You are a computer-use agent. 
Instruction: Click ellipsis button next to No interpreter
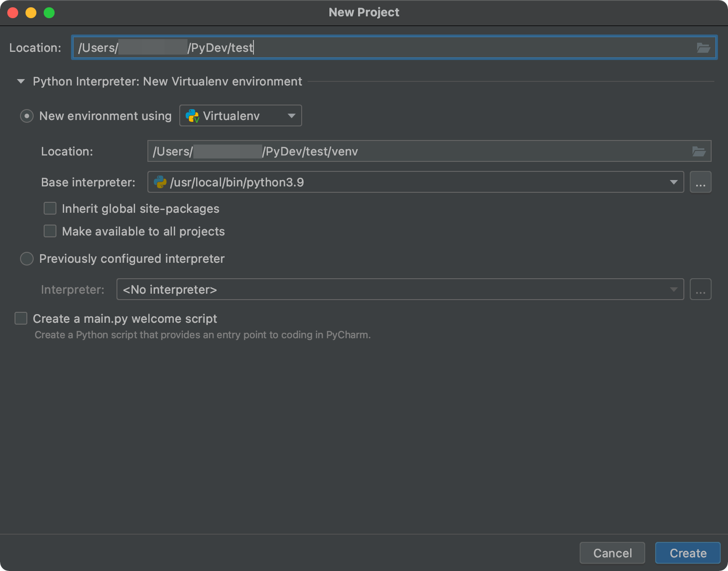tap(700, 290)
